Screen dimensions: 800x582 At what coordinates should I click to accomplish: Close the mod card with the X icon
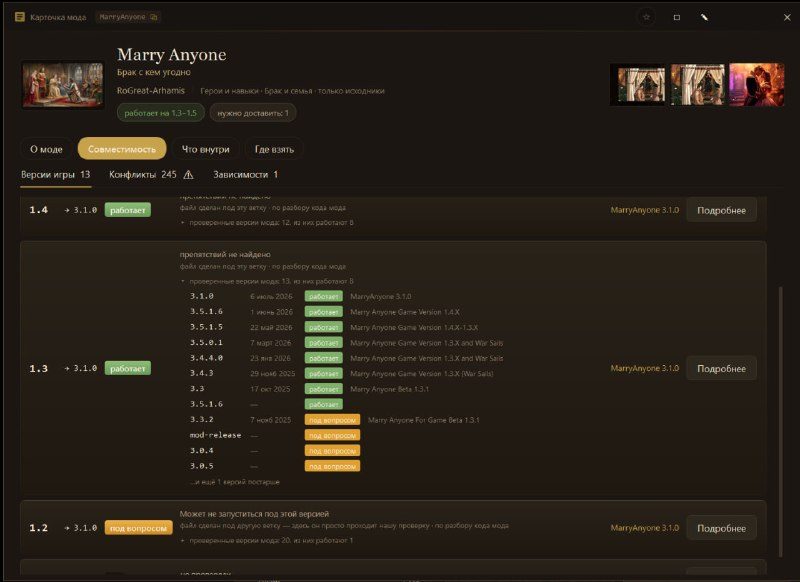787,17
